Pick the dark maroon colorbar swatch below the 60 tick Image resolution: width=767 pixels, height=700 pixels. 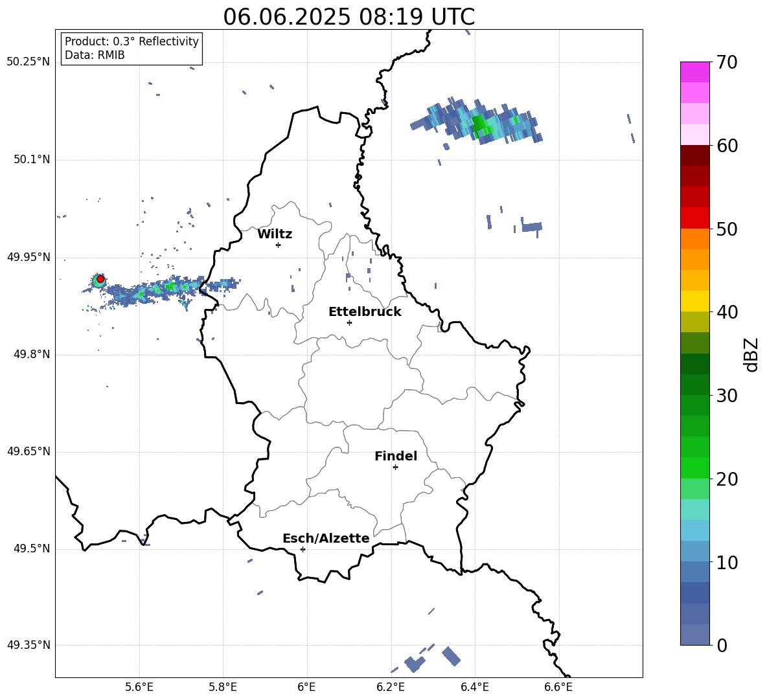click(x=694, y=156)
